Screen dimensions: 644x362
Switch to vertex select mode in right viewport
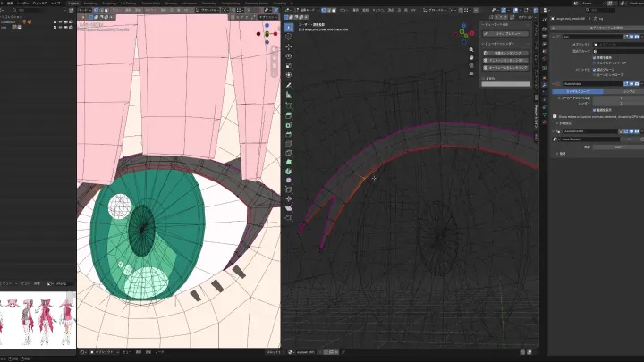pos(323,10)
